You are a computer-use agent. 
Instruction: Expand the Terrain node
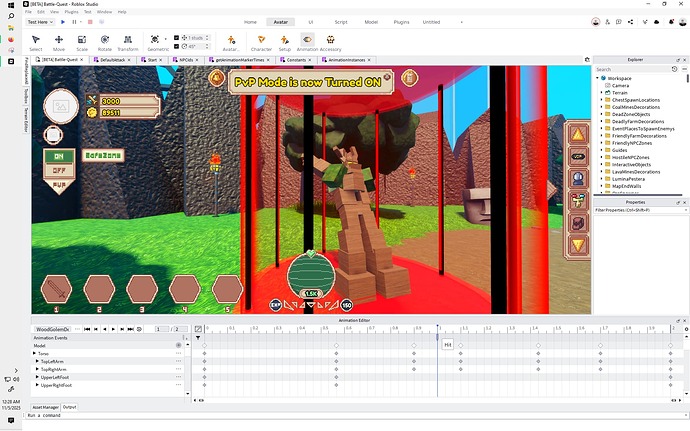pyautogui.click(x=602, y=93)
